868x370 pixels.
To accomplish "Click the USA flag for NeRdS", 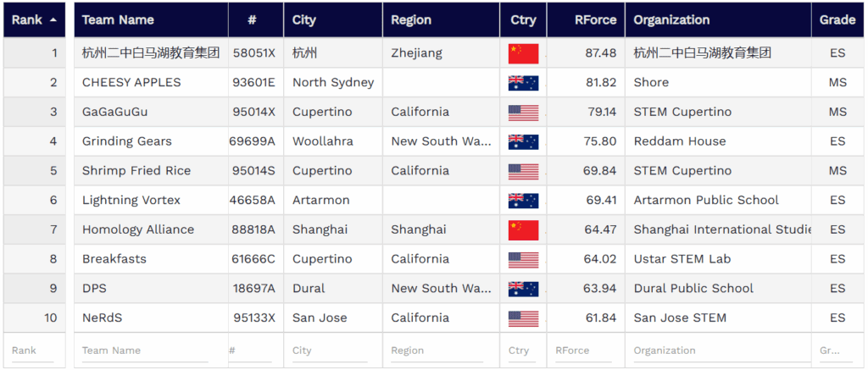I will pyautogui.click(x=523, y=318).
